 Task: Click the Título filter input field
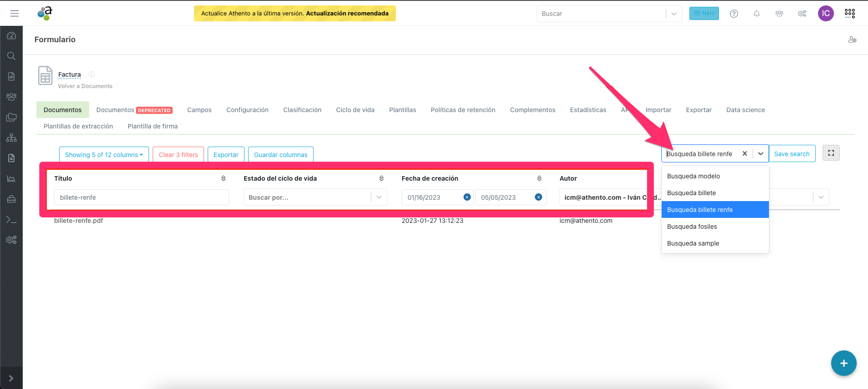141,197
